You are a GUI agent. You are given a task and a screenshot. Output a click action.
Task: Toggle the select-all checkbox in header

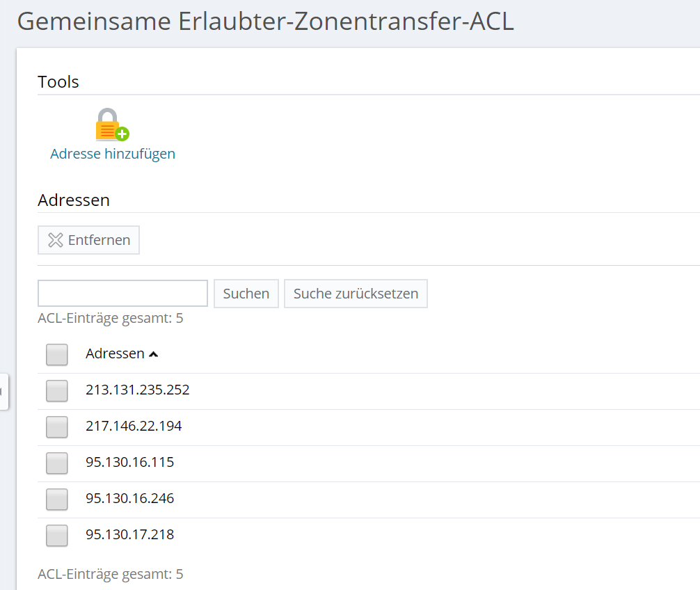coord(56,354)
